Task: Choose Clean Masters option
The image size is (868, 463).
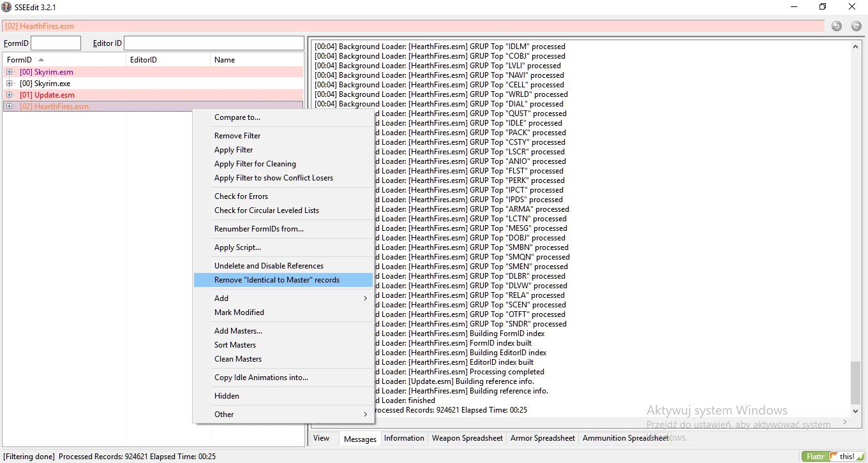Action: (283, 359)
